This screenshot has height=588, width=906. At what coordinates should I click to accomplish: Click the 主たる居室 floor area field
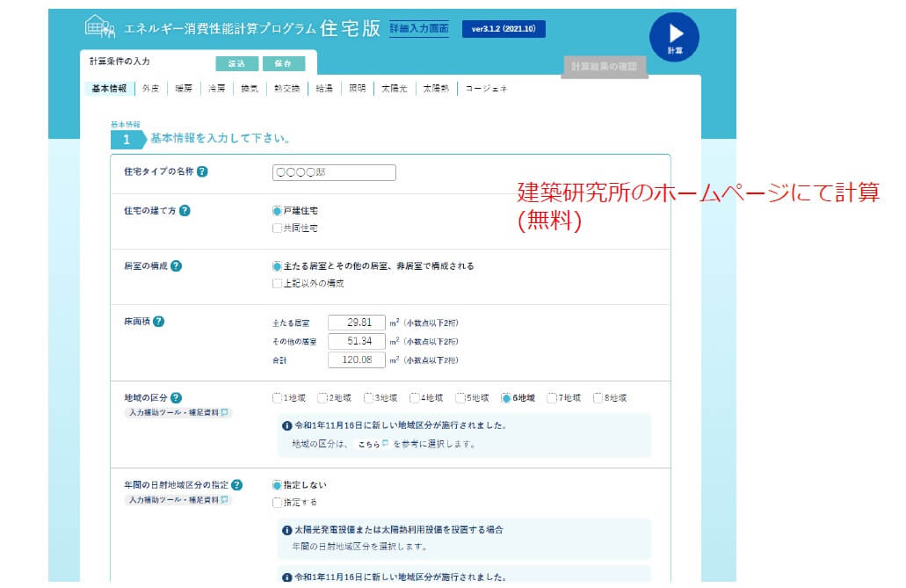[356, 323]
